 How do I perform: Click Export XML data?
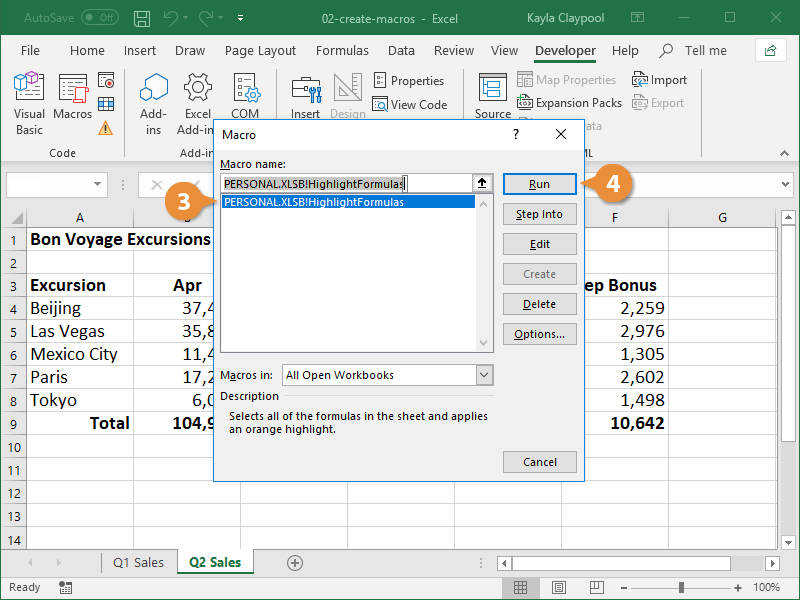coord(658,103)
